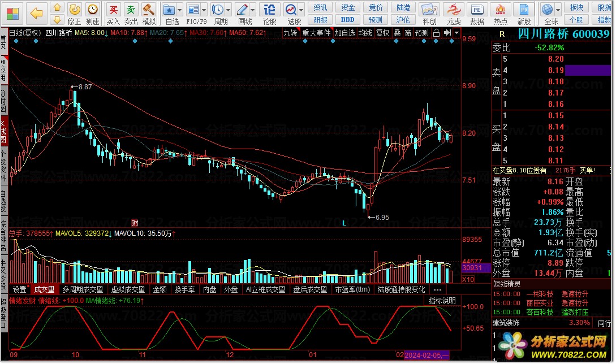This screenshot has height=364, width=616.
Task: Expand the 自选 dropdown arrow
Action: (180, 10)
